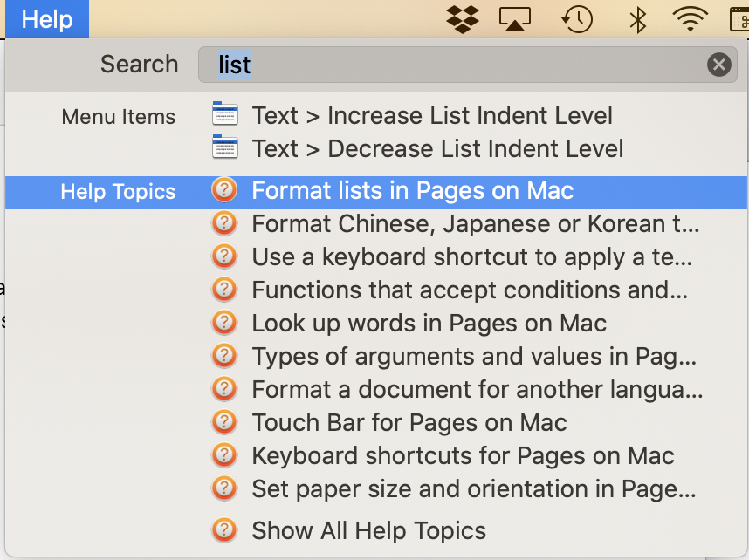Image resolution: width=749 pixels, height=560 pixels.
Task: Click help icon beside 'Functions that accept conditions'
Action: pos(224,290)
